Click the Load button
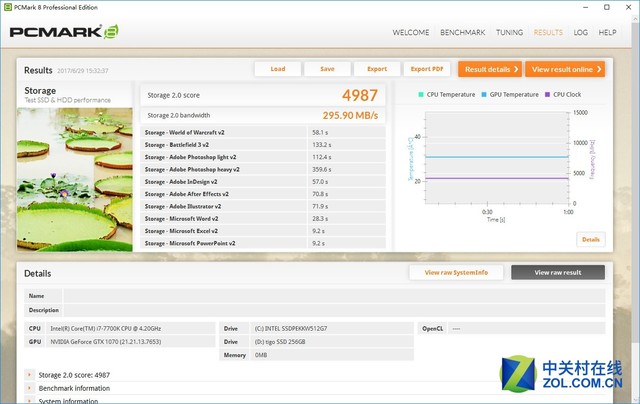 [x=278, y=69]
